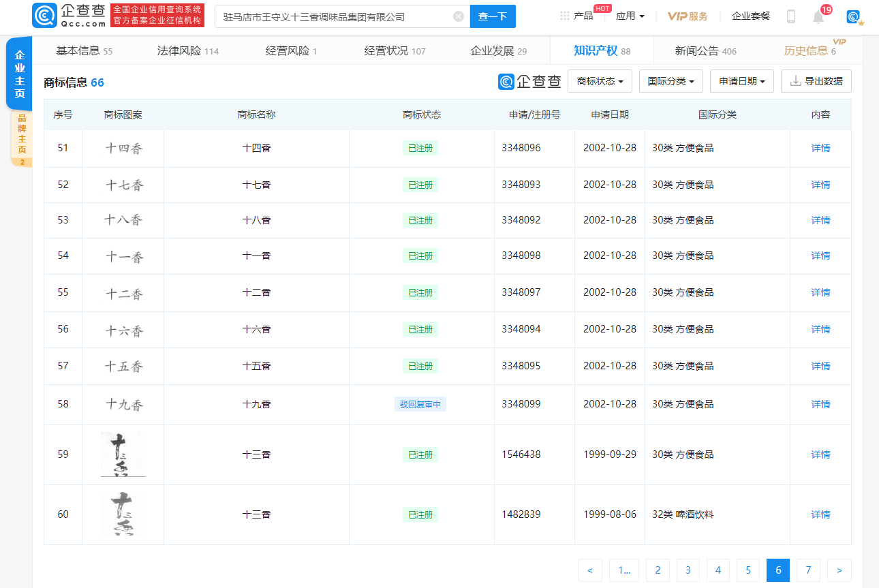Go to page 5
The image size is (879, 588).
pos(748,570)
